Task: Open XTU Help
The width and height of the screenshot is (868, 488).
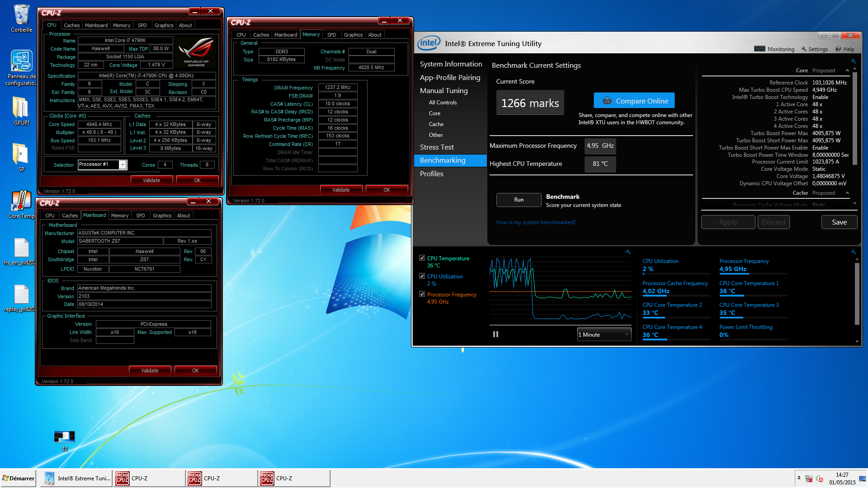Action: pos(845,49)
